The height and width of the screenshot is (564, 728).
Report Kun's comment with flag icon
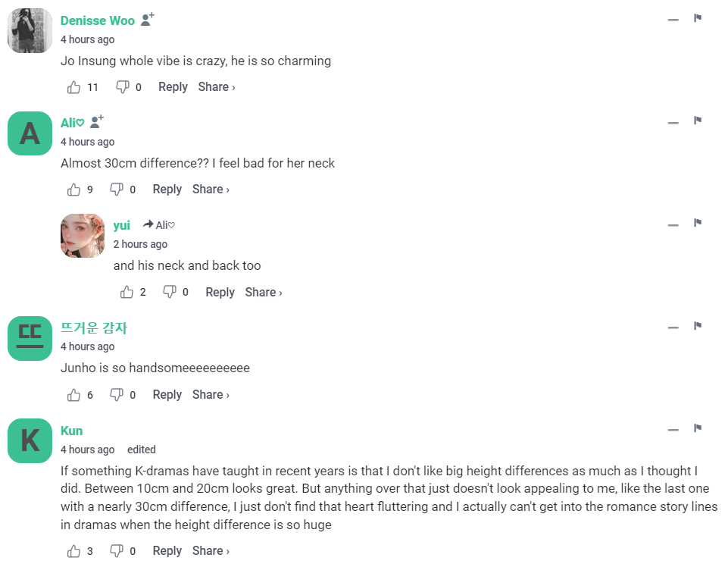click(698, 428)
